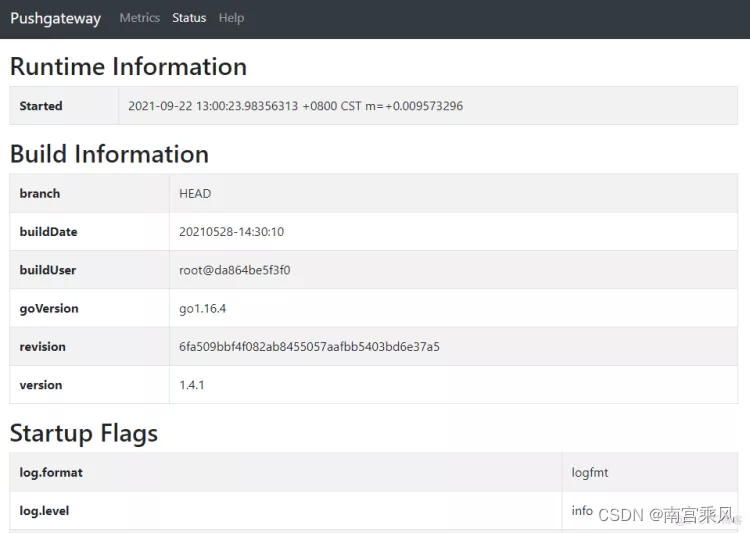Select the info log level value

point(582,511)
